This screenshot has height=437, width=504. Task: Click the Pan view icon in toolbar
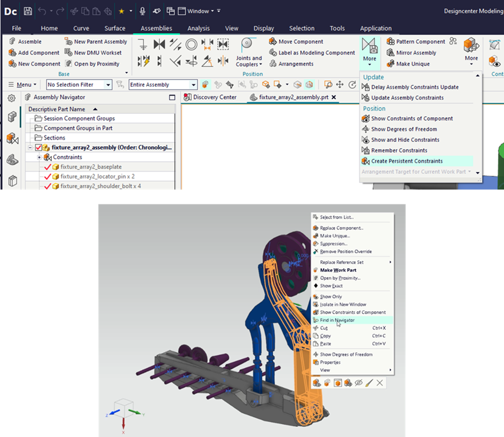(340, 85)
